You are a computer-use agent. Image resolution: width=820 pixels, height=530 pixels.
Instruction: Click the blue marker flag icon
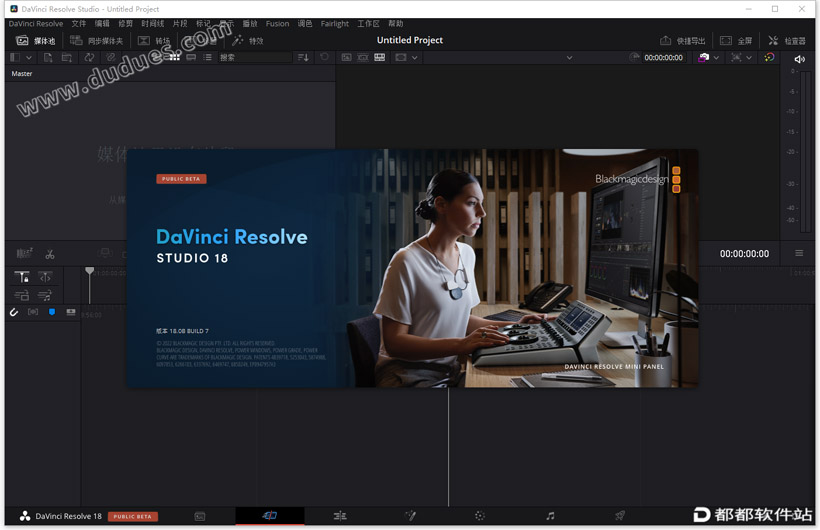coord(52,312)
